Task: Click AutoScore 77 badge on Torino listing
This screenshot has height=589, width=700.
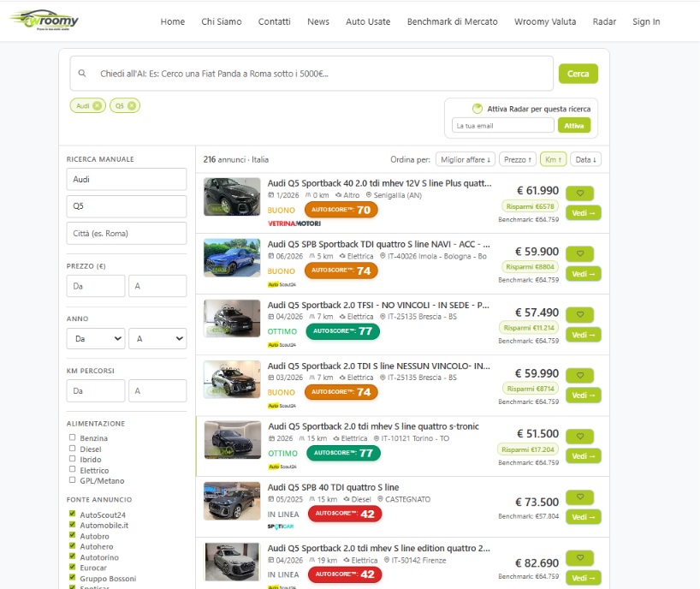Action: 343,453
